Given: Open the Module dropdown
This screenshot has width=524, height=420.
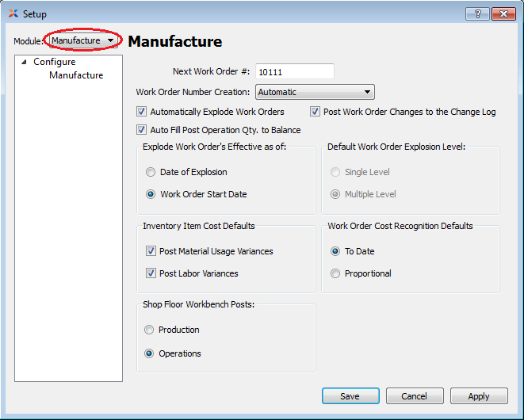Looking at the screenshot, I should tap(83, 40).
